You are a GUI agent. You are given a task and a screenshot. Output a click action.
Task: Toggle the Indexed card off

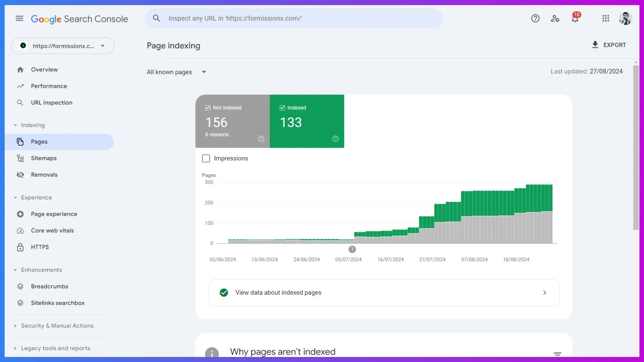click(282, 108)
